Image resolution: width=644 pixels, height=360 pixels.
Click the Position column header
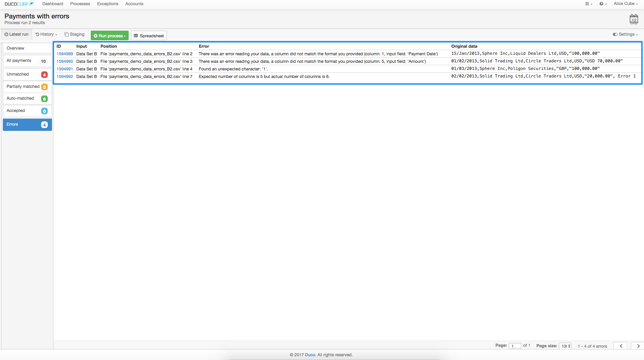click(x=109, y=46)
